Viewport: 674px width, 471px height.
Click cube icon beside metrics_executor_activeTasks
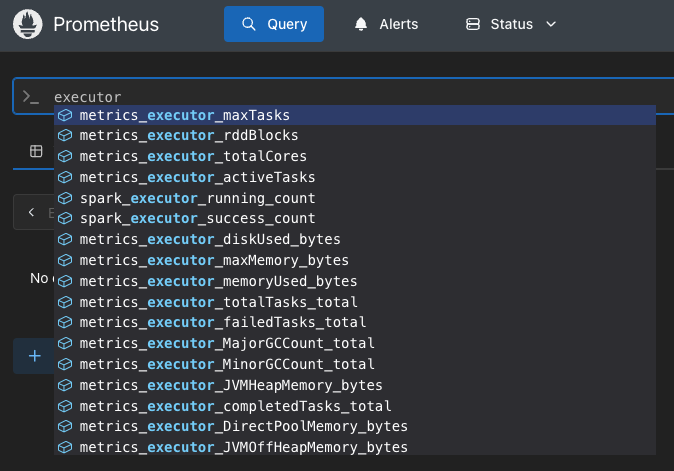(65, 177)
